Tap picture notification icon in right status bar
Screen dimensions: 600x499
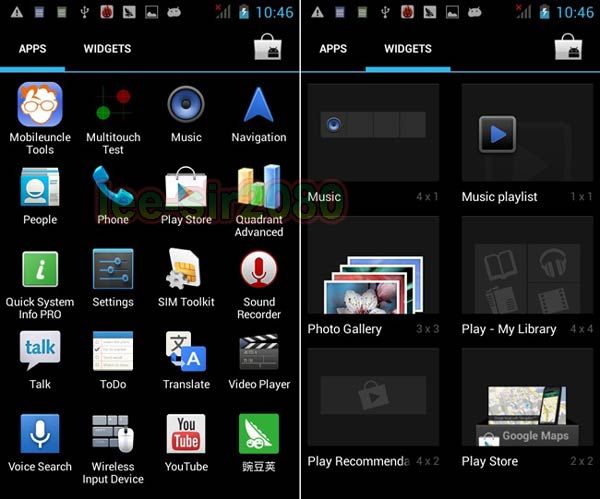point(452,12)
